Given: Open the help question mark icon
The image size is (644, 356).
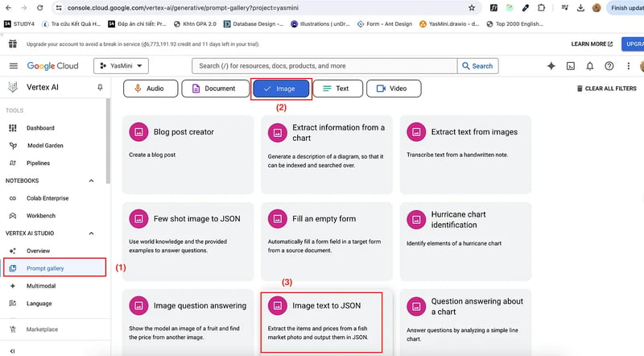Looking at the screenshot, I should coord(609,66).
